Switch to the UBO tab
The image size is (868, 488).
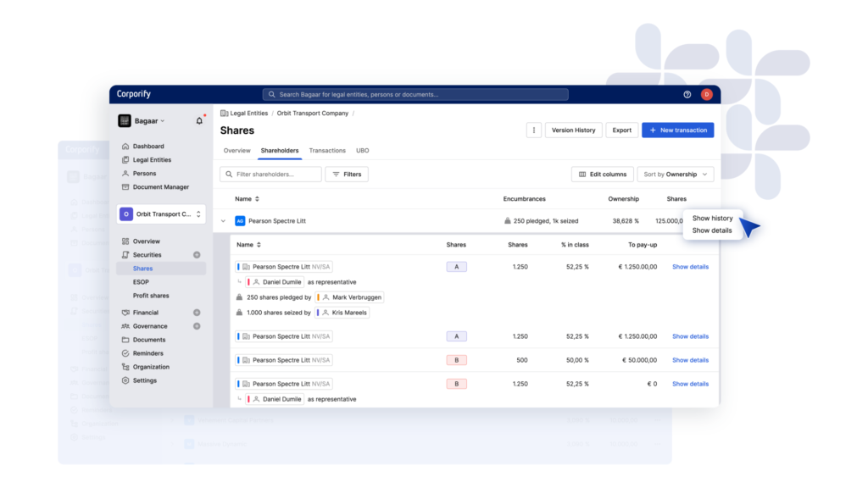pyautogui.click(x=363, y=151)
